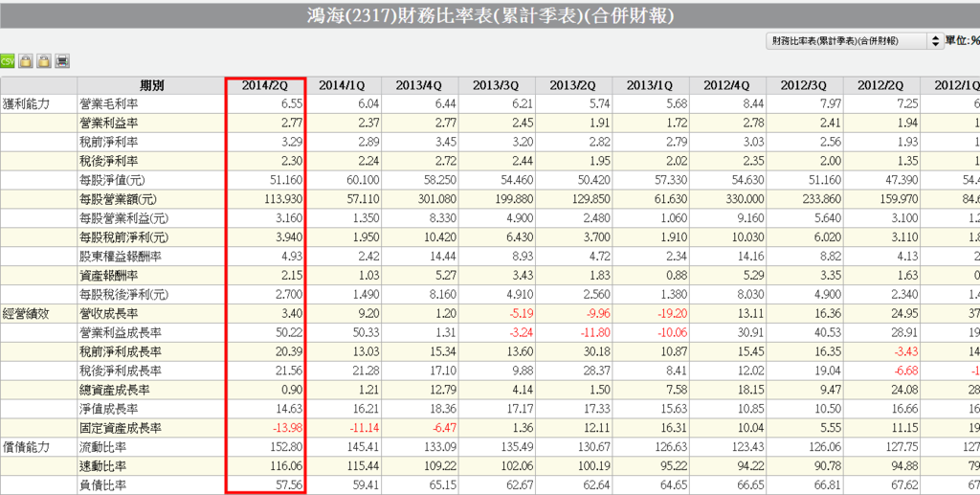This screenshot has height=495, width=980.
Task: Click the red -9.96 revenue growth value
Action: [597, 314]
